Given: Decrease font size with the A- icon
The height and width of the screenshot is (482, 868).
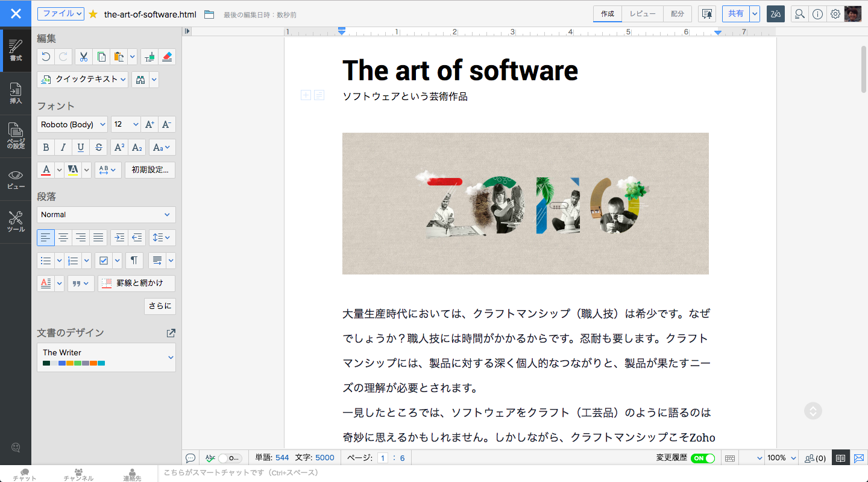Looking at the screenshot, I should coord(167,124).
